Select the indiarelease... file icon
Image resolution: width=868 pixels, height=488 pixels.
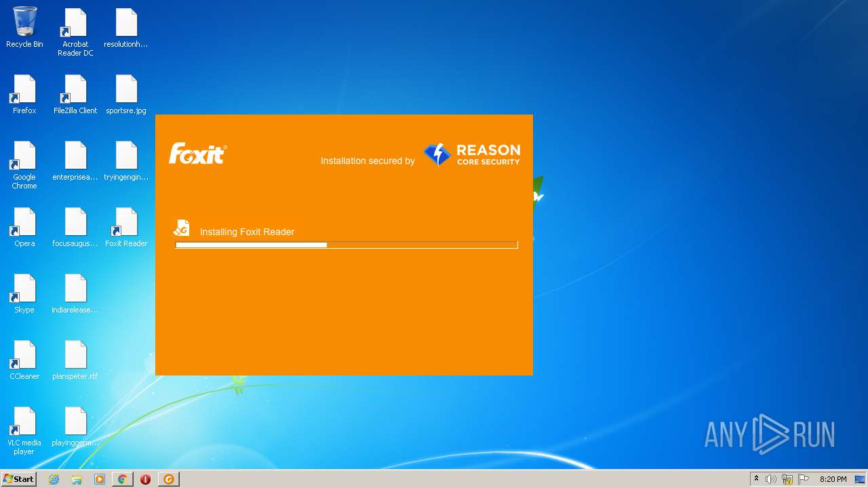click(75, 293)
